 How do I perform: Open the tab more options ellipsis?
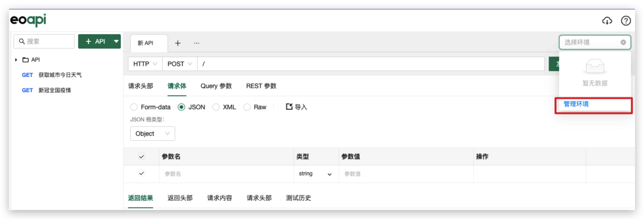tap(196, 43)
